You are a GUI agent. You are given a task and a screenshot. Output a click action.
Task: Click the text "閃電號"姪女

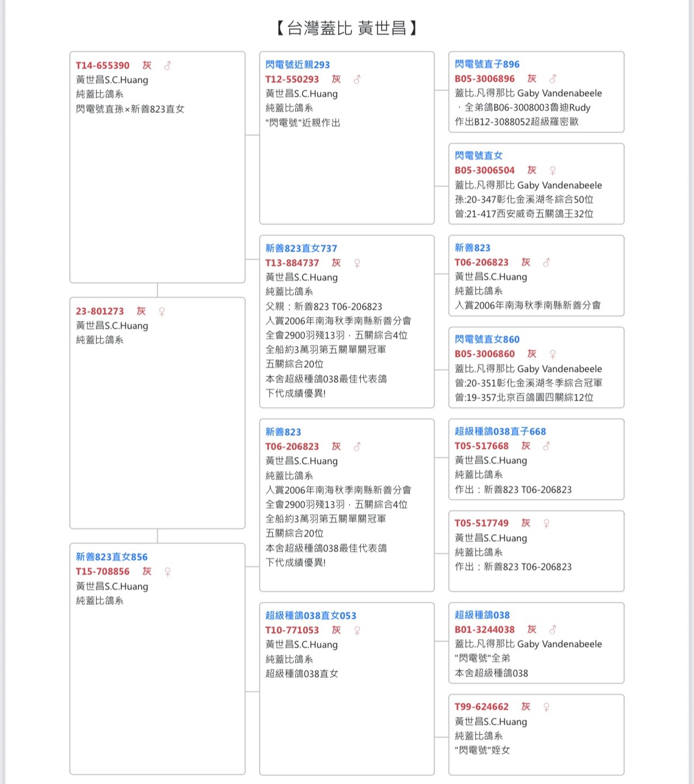click(482, 751)
